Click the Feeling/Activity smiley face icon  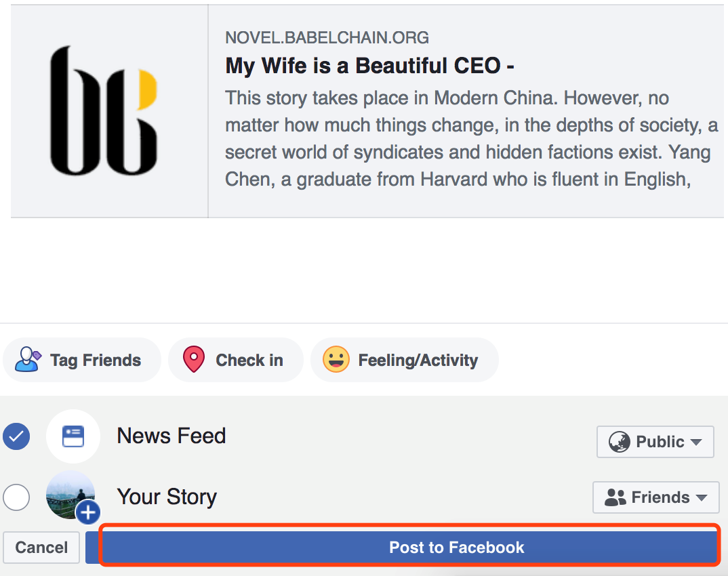point(336,360)
